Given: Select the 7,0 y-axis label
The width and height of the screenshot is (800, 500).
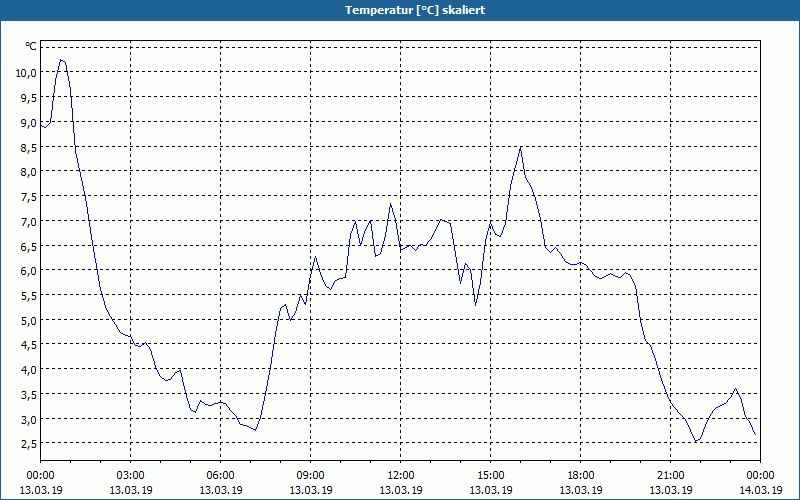Looking at the screenshot, I should [29, 221].
